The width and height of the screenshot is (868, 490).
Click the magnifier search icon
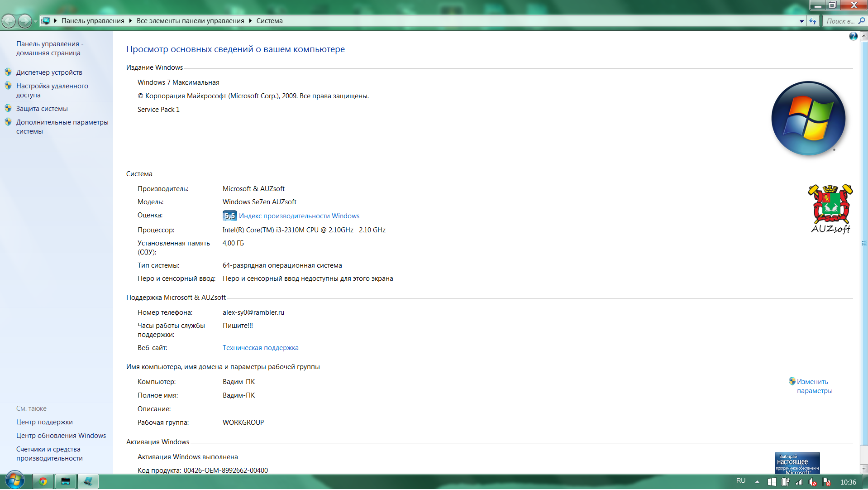862,21
